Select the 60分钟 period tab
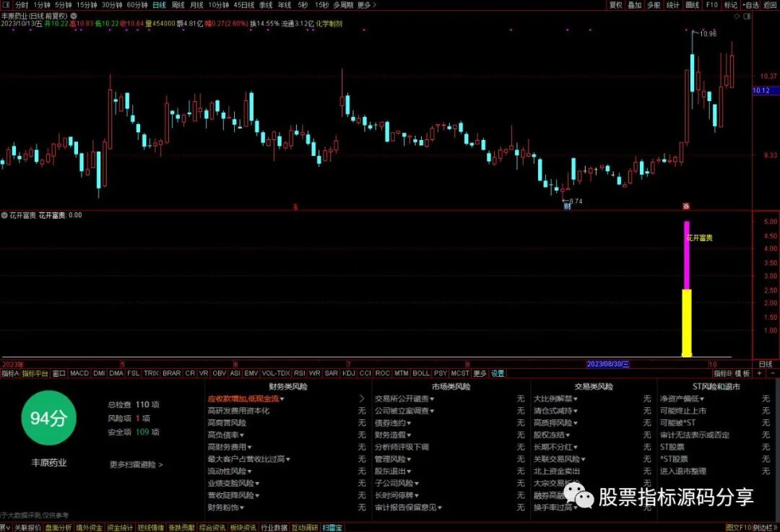 pos(136,5)
